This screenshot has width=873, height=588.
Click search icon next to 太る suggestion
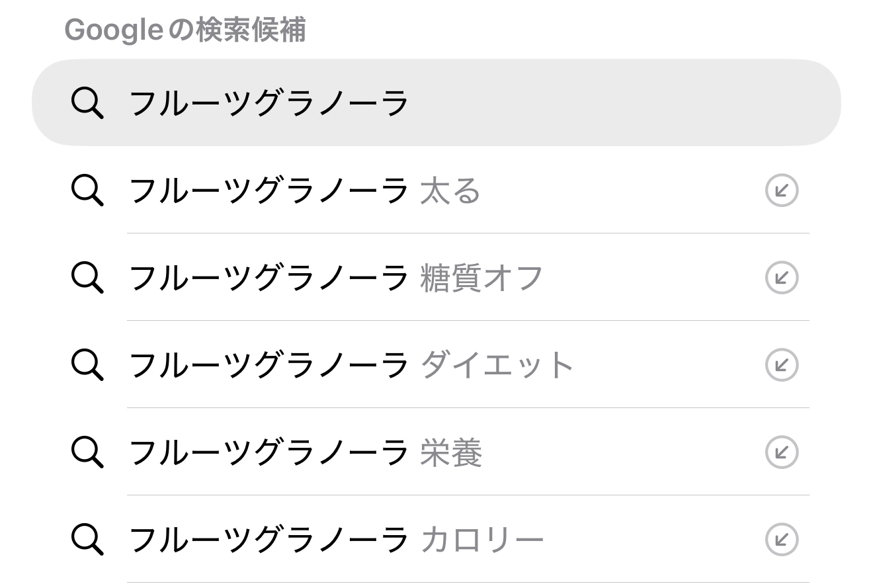point(87,190)
